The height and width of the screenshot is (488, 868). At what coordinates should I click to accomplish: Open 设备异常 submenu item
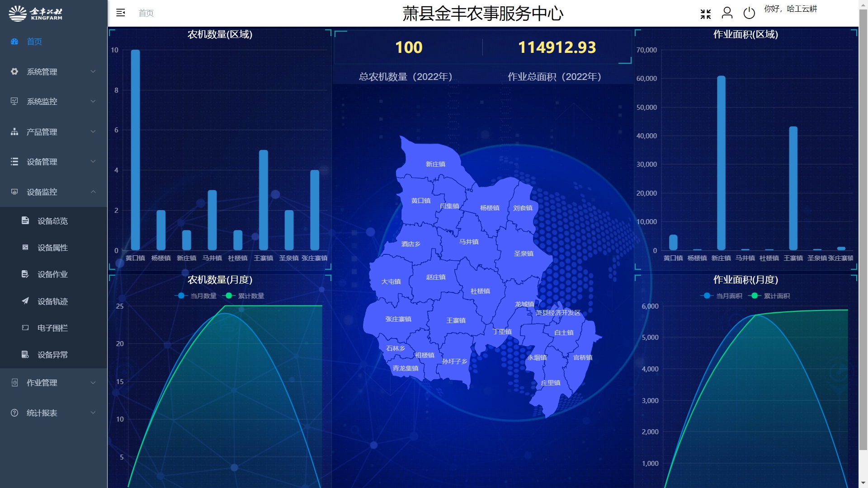(x=54, y=354)
